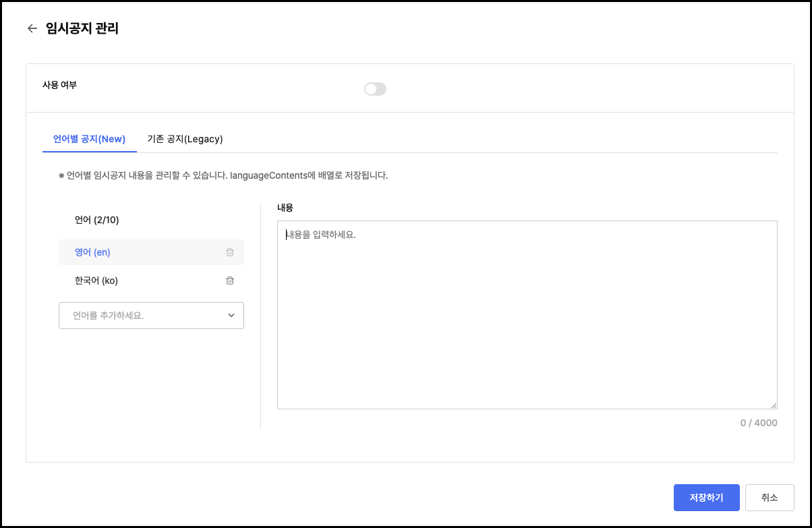Click the 임시공지 관리 page title
Screen dimensions: 812x528
point(82,28)
